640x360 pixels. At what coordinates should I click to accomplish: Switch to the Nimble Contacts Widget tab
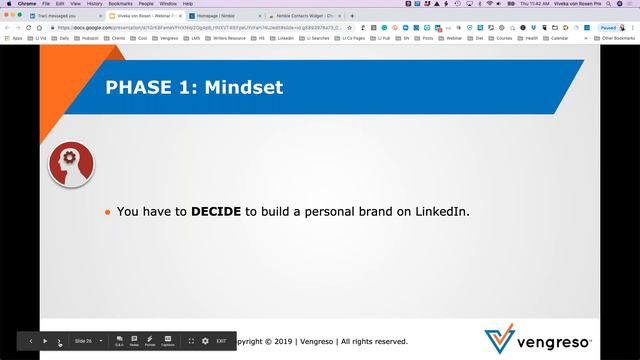[304, 16]
